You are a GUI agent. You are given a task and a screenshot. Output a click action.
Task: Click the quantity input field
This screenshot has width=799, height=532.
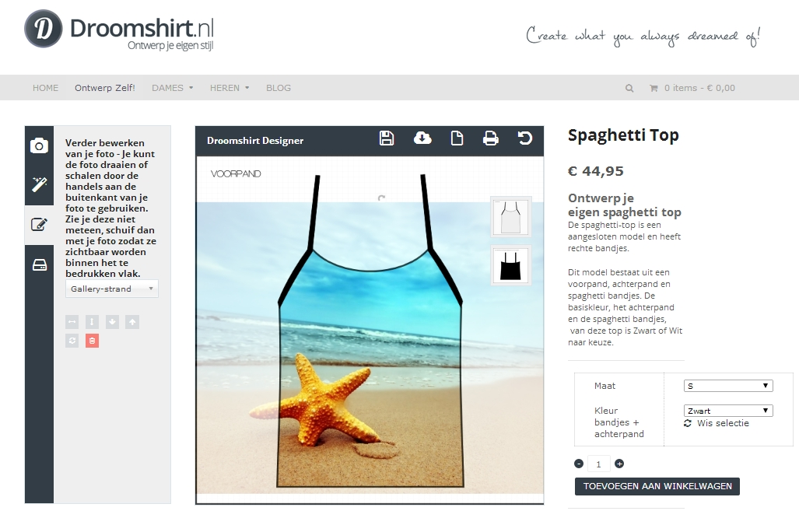click(599, 464)
